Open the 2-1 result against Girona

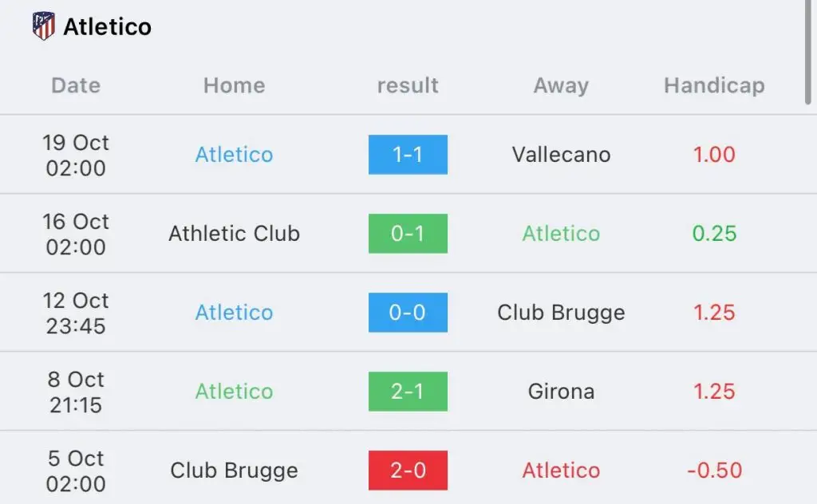coord(408,392)
